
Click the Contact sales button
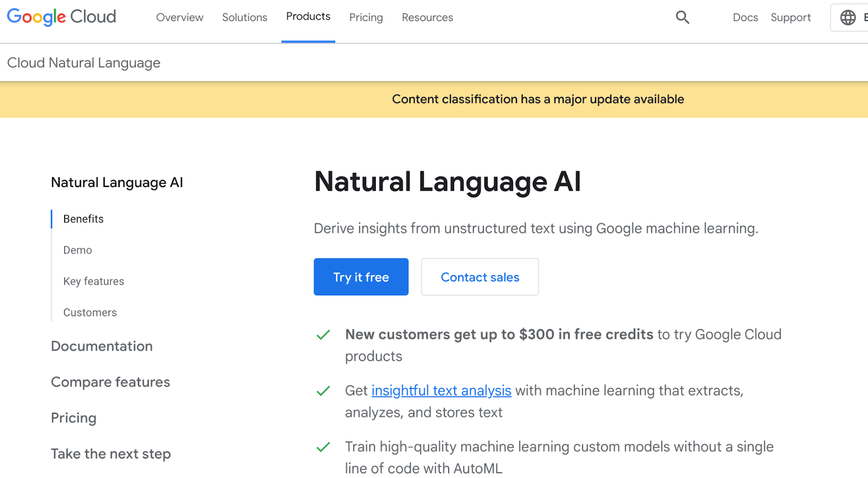pyautogui.click(x=480, y=277)
